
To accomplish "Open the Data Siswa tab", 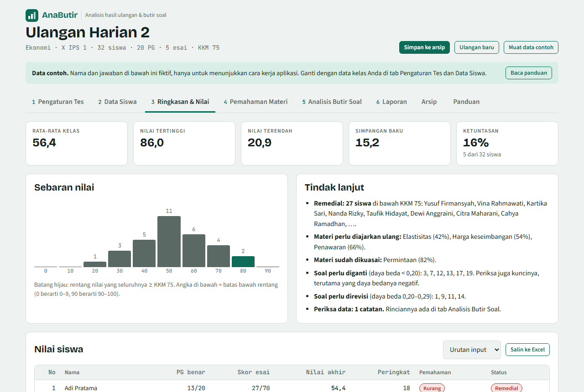I will click(x=117, y=102).
